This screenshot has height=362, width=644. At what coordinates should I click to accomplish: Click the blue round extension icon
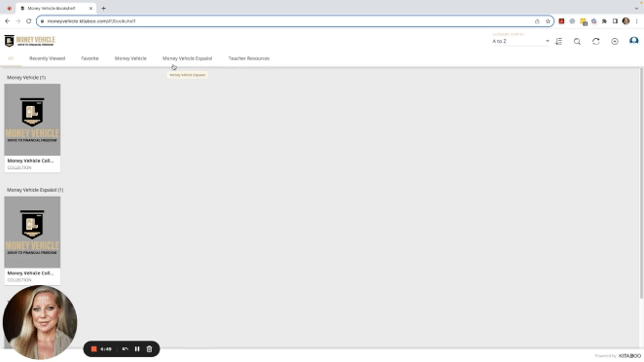click(x=572, y=21)
